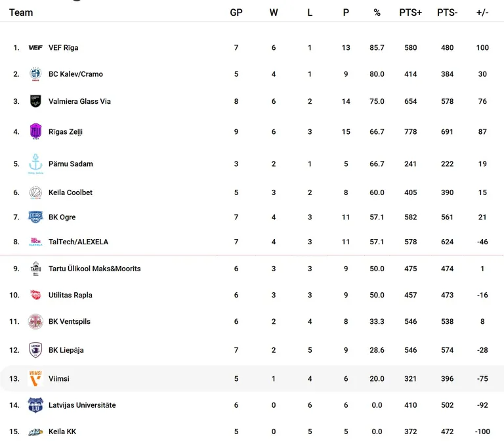Select the highlighted Viimsi table row

[x=252, y=378]
